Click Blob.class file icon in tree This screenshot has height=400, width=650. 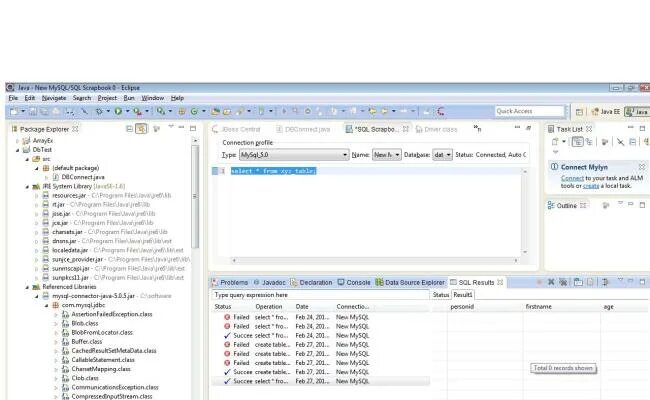[65, 323]
